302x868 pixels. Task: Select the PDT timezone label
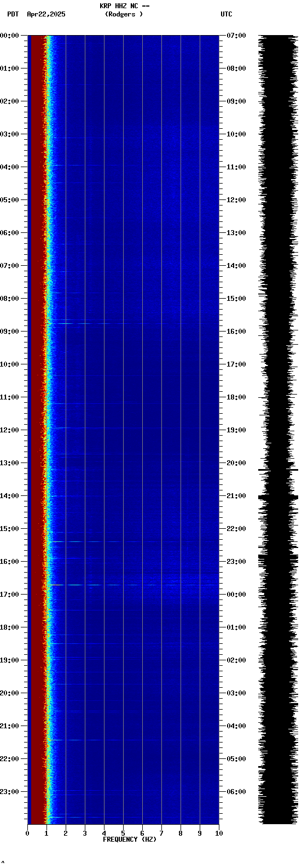[x=13, y=14]
